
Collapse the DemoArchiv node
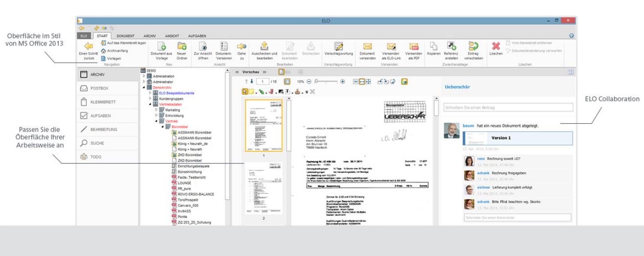click(x=144, y=87)
